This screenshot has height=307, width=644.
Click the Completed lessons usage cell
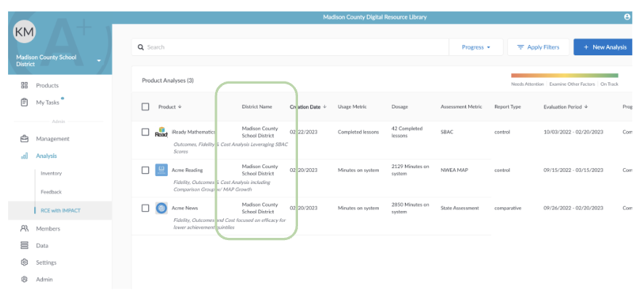point(358,132)
